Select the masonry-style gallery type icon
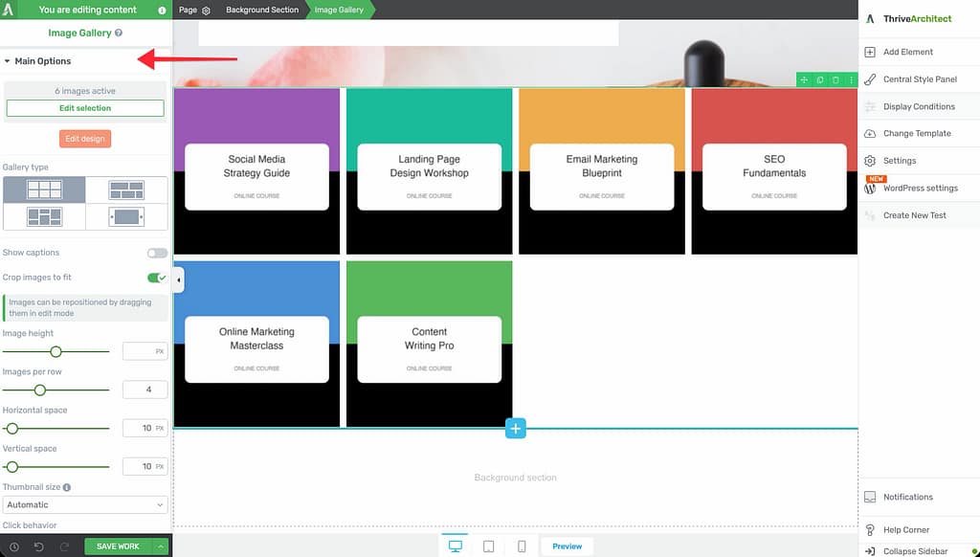The width and height of the screenshot is (980, 557). 44,216
